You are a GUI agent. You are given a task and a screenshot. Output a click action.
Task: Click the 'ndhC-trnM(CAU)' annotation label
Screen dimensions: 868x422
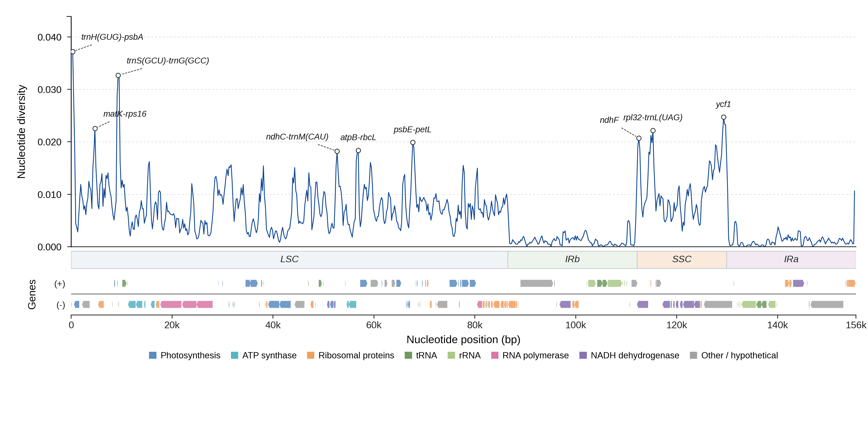point(297,137)
